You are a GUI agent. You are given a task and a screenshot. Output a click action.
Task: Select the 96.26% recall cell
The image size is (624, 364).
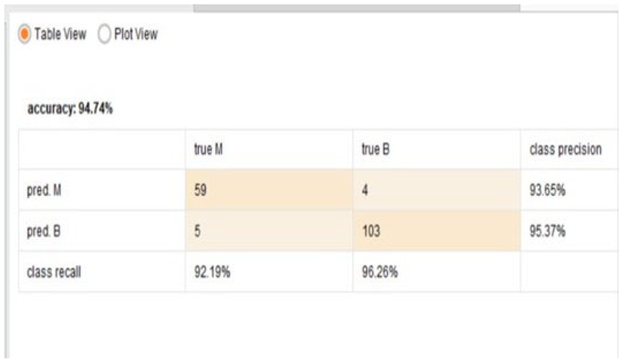pyautogui.click(x=380, y=272)
